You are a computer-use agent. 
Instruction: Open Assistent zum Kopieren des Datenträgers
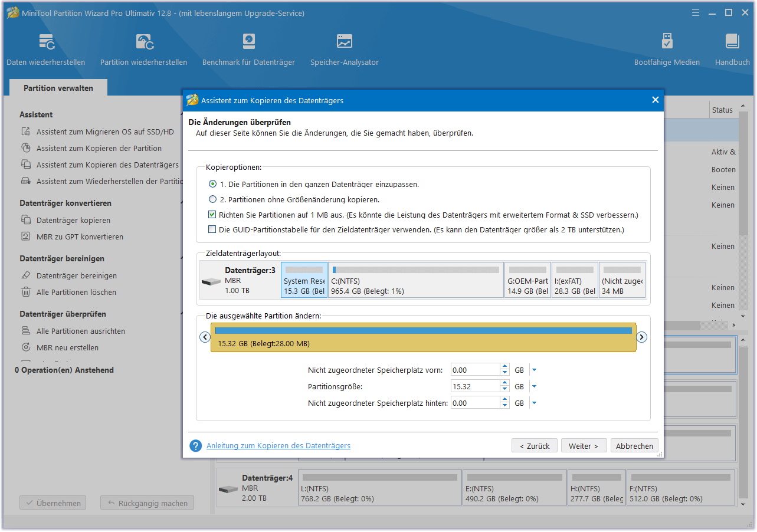click(x=107, y=165)
